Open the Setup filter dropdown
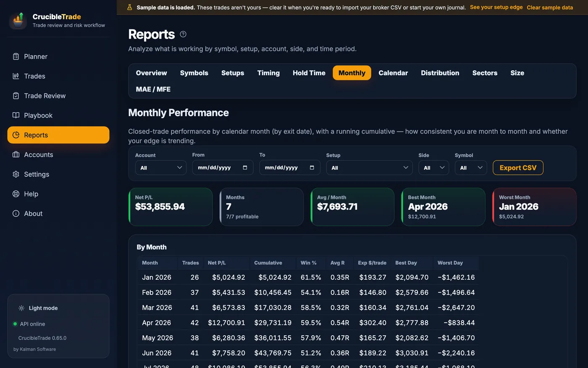 coord(370,167)
